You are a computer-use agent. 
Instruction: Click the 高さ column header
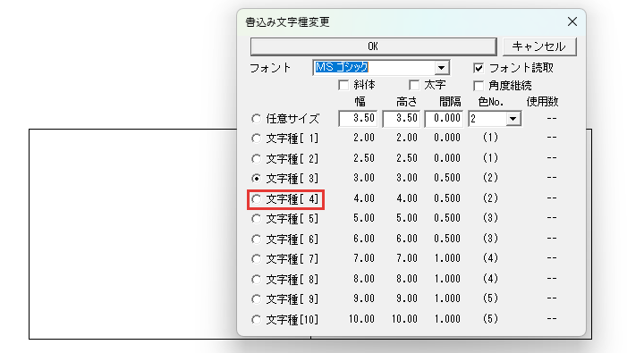pyautogui.click(x=407, y=101)
